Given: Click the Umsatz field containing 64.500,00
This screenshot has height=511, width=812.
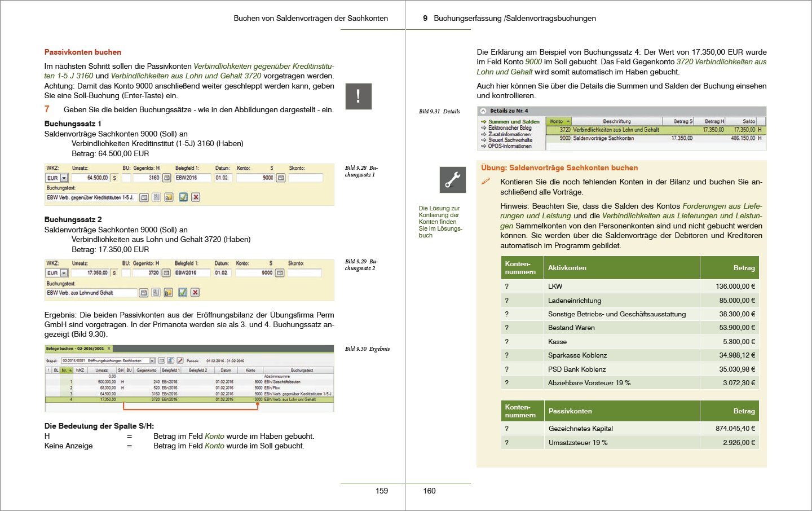Looking at the screenshot, I should (x=89, y=178).
